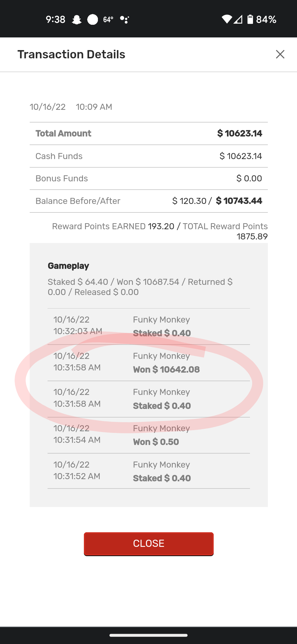
Task: Tap the Gameplay section heading
Action: pos(68,266)
